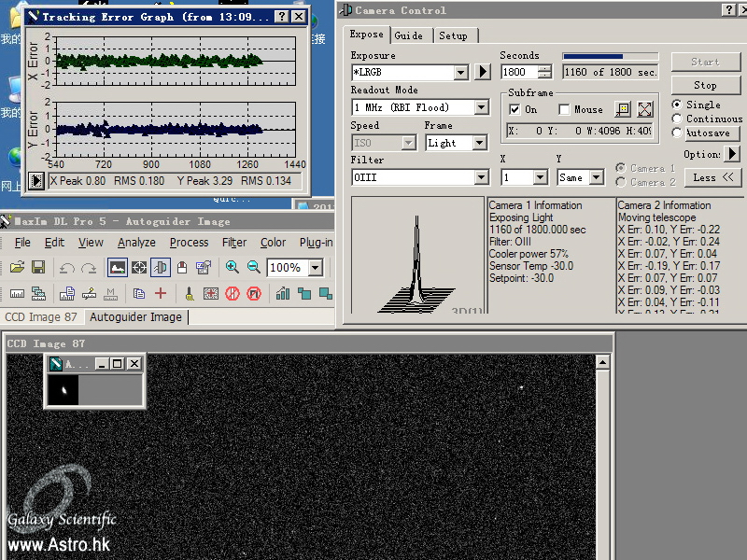
Task: Click the Less << button
Action: [714, 177]
